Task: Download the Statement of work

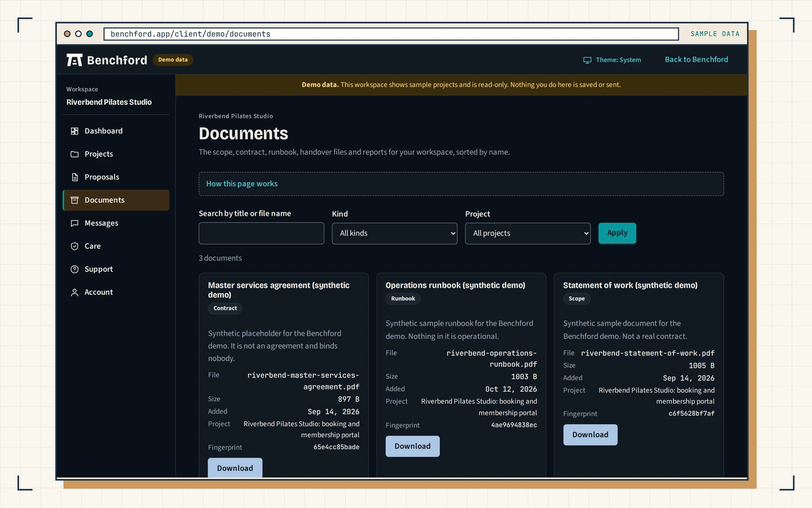Action: point(590,435)
